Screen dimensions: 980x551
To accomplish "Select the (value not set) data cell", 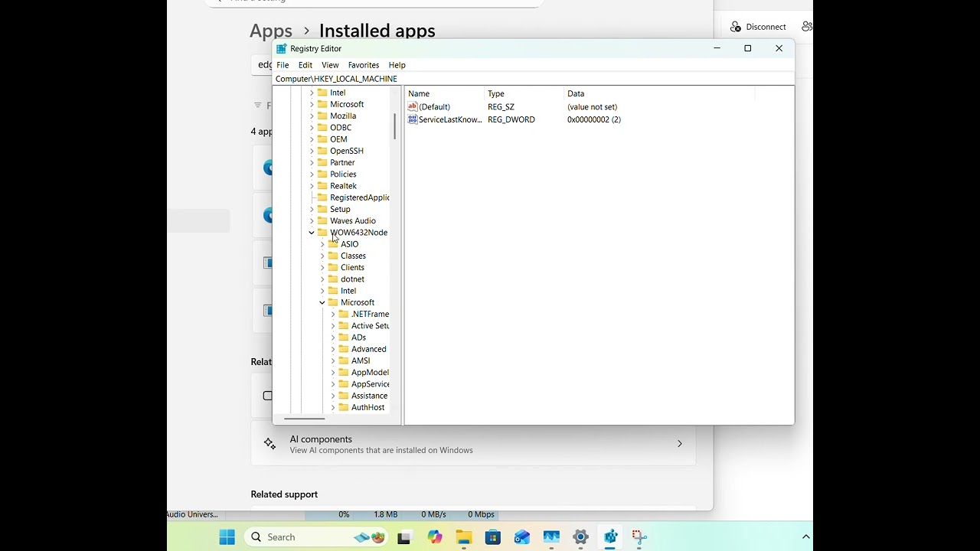I will coord(592,107).
